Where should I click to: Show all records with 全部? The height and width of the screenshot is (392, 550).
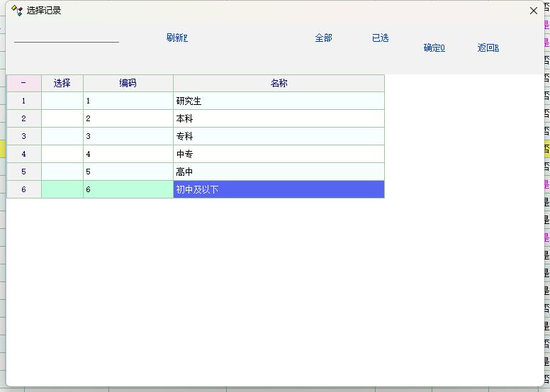coord(323,38)
